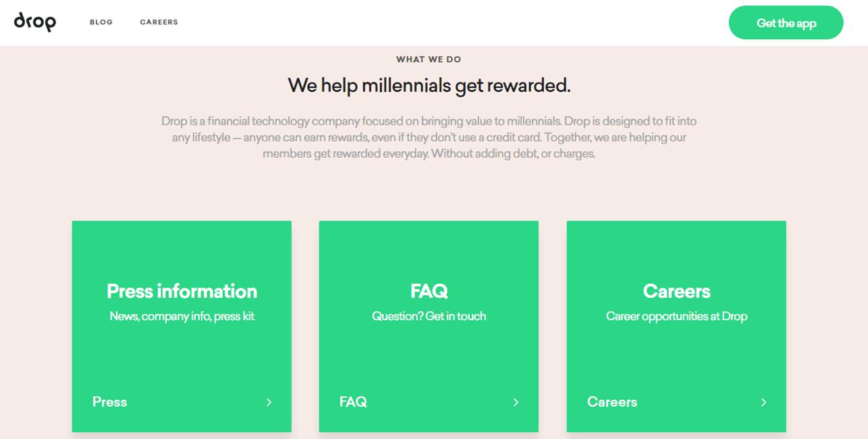Click the arrow next to Careers link
The image size is (868, 439).
763,402
